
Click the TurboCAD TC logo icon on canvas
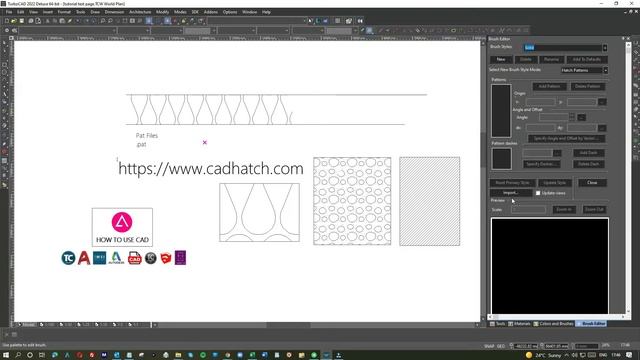click(68, 258)
